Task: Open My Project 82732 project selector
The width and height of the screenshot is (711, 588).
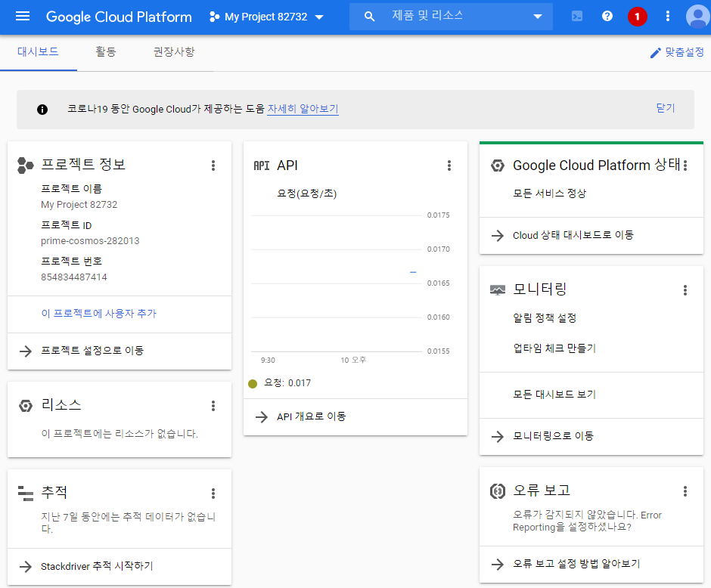Action: (x=266, y=17)
